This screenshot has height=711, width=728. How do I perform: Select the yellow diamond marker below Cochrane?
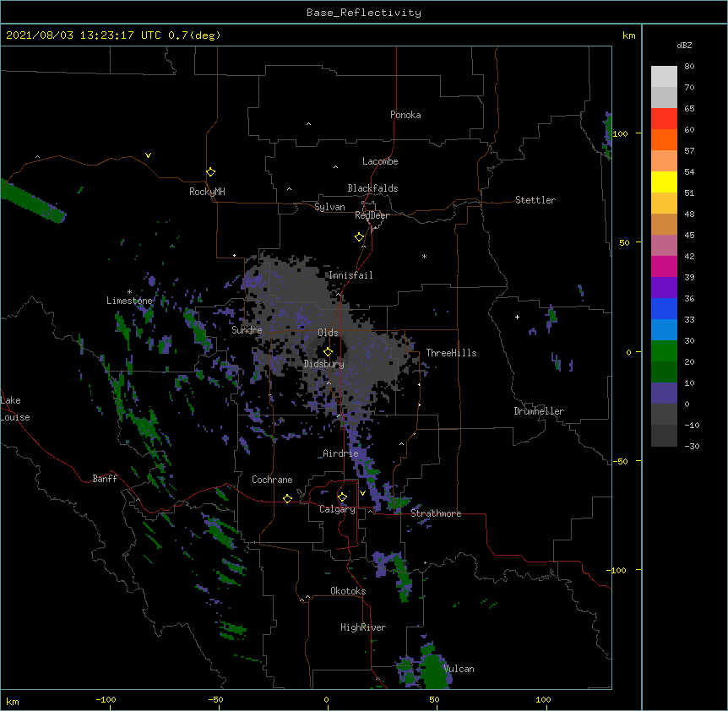click(287, 498)
